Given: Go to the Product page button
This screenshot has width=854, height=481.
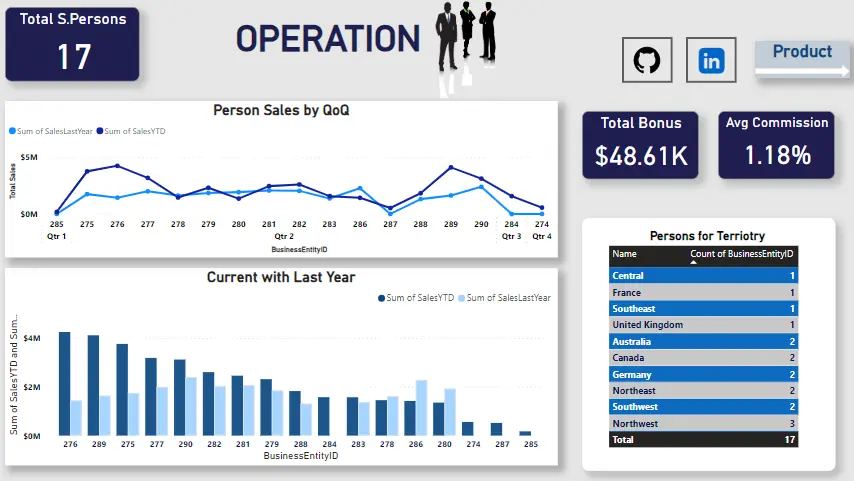Looking at the screenshot, I should click(802, 59).
